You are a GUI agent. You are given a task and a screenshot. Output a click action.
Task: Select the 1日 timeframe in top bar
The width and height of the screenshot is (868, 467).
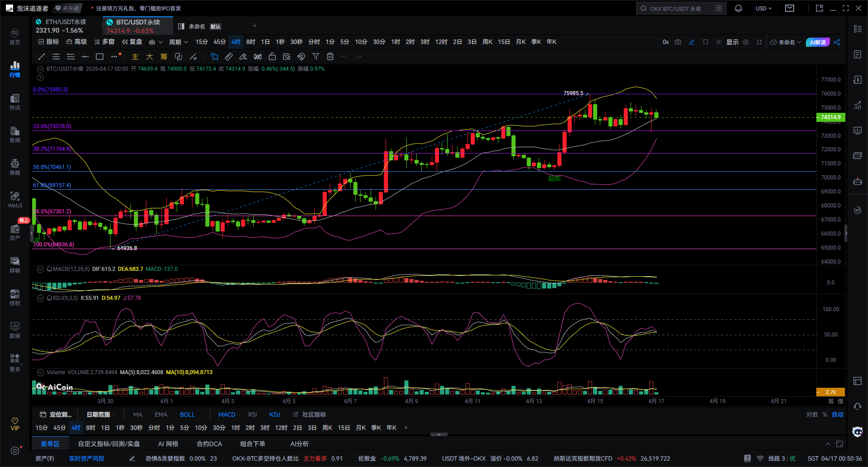(x=265, y=42)
